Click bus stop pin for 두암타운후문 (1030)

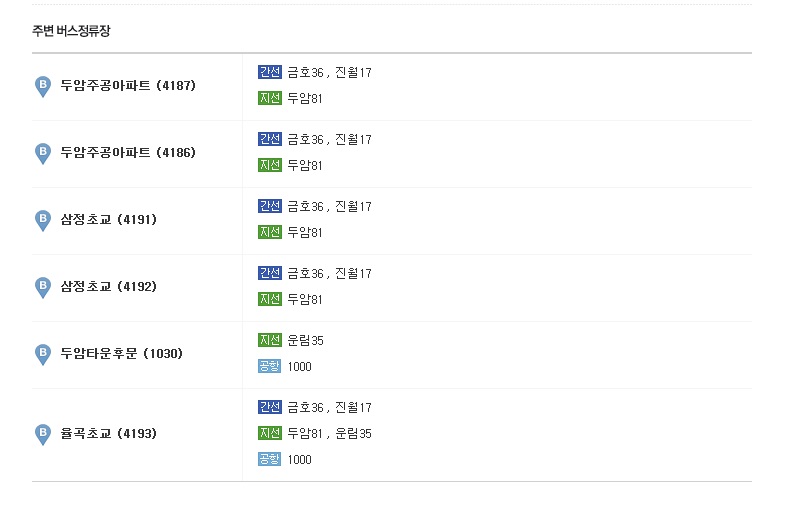(x=43, y=355)
